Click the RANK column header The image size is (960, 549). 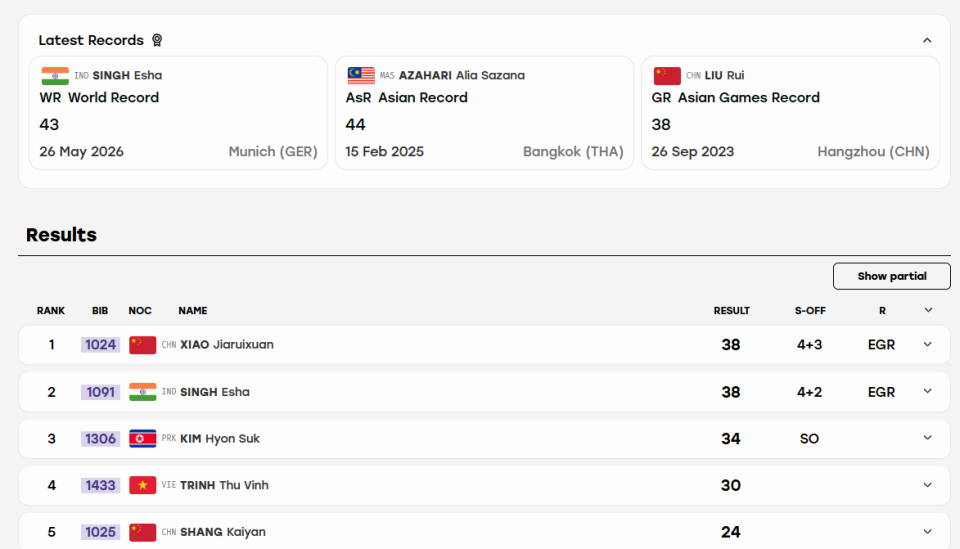tap(51, 311)
